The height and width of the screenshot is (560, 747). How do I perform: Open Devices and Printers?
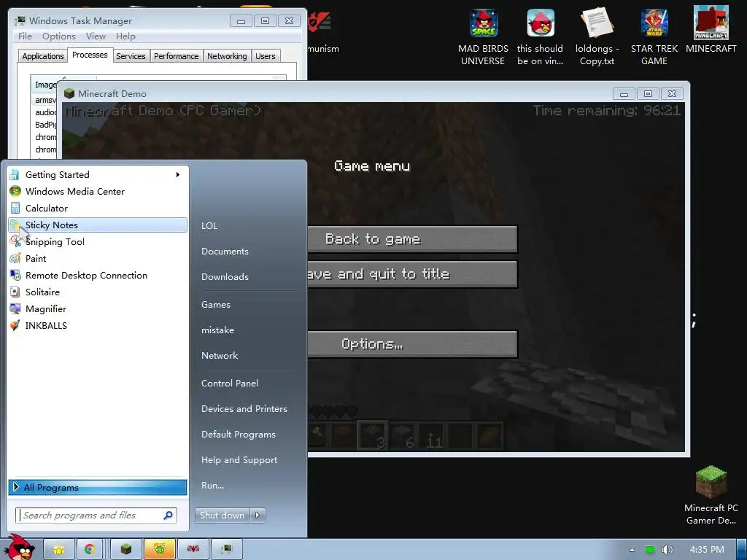click(x=244, y=409)
